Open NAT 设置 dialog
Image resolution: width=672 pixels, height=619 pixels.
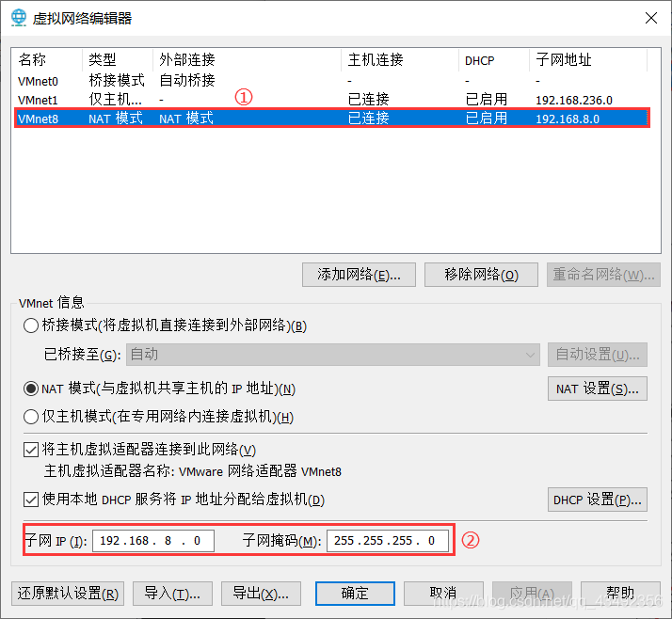coord(598,389)
